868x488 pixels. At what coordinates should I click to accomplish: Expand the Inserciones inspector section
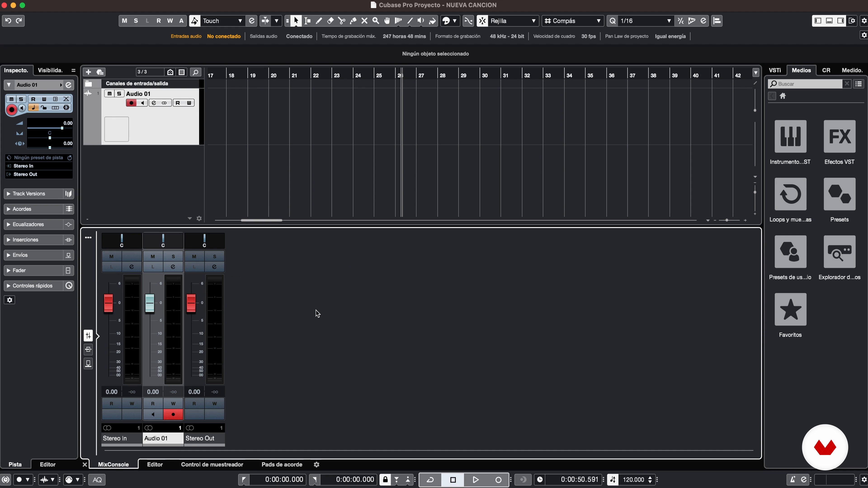(x=34, y=240)
